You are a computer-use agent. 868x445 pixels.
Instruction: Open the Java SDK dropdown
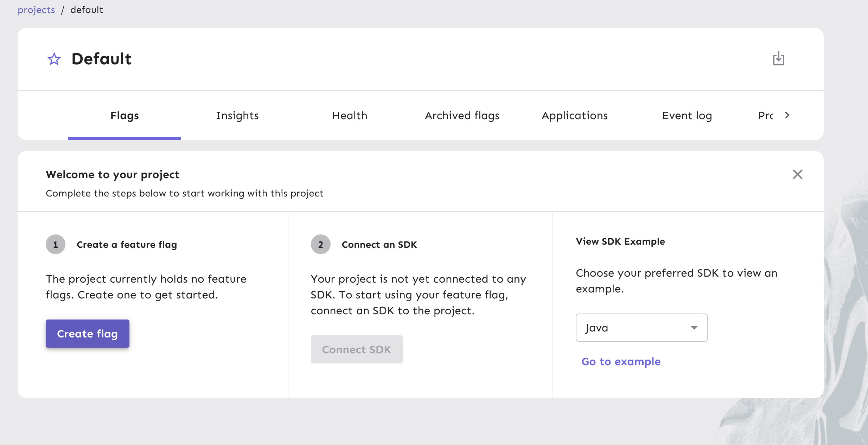click(x=641, y=328)
